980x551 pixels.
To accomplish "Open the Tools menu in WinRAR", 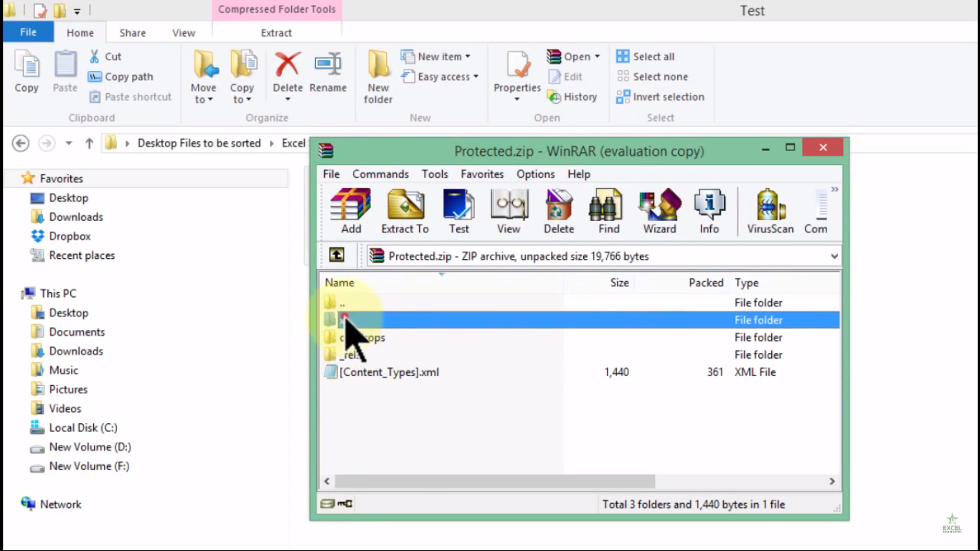I will (x=435, y=174).
